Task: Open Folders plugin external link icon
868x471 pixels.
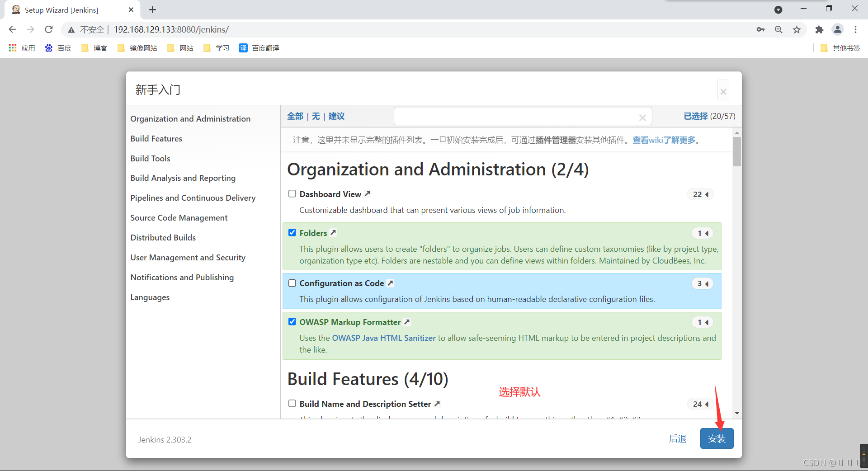Action: tap(333, 232)
